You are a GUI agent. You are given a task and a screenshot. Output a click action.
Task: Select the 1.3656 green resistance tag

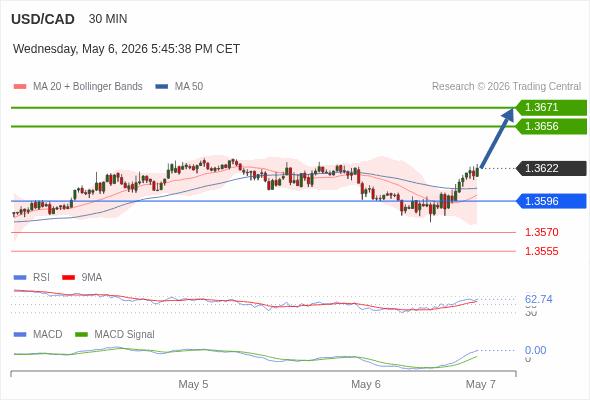(x=551, y=126)
